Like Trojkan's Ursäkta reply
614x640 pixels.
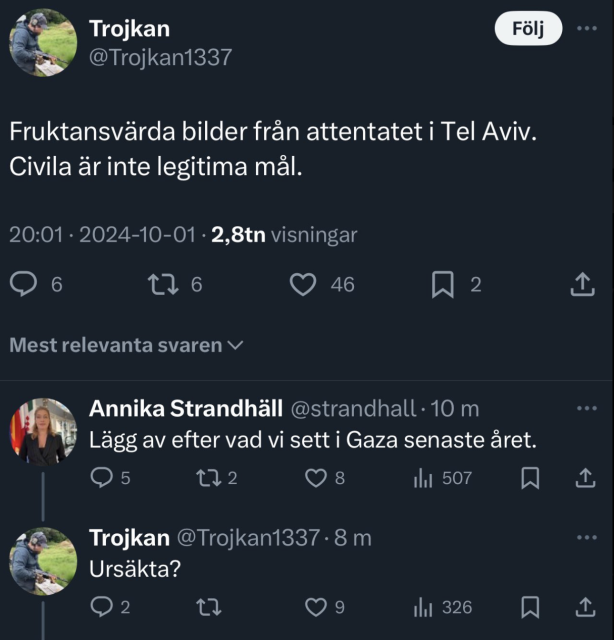[316, 607]
